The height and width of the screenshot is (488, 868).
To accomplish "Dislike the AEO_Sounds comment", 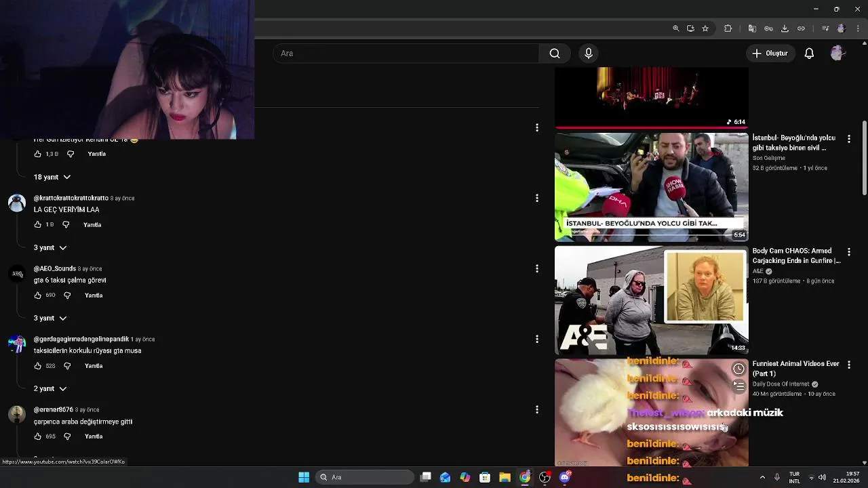I will click(x=67, y=296).
